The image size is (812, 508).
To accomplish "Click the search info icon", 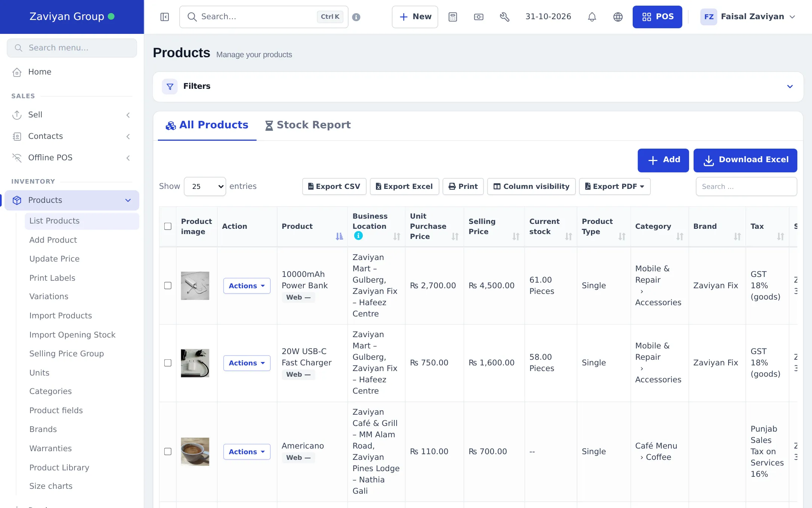I will [x=356, y=17].
